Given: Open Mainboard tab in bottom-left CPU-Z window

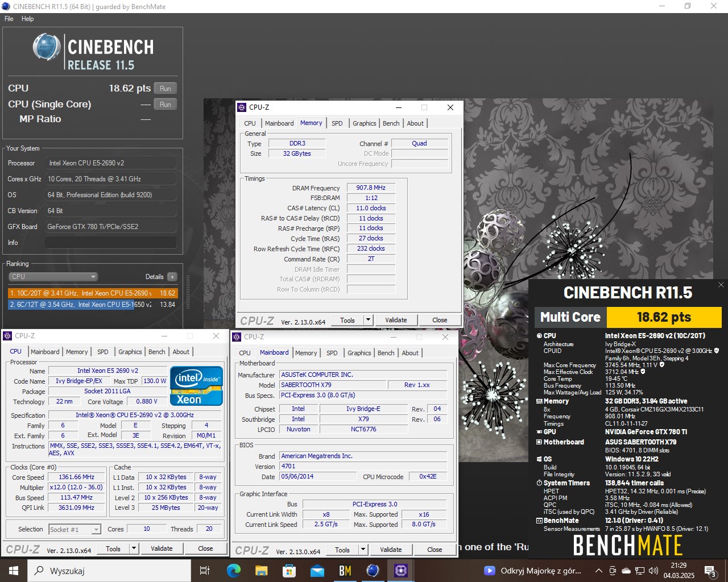Looking at the screenshot, I should click(x=45, y=352).
